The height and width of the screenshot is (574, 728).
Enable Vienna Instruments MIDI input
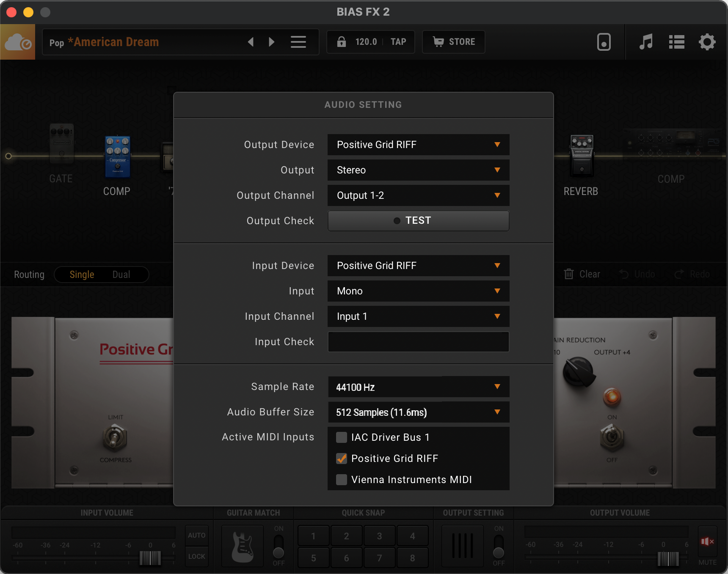click(x=342, y=480)
